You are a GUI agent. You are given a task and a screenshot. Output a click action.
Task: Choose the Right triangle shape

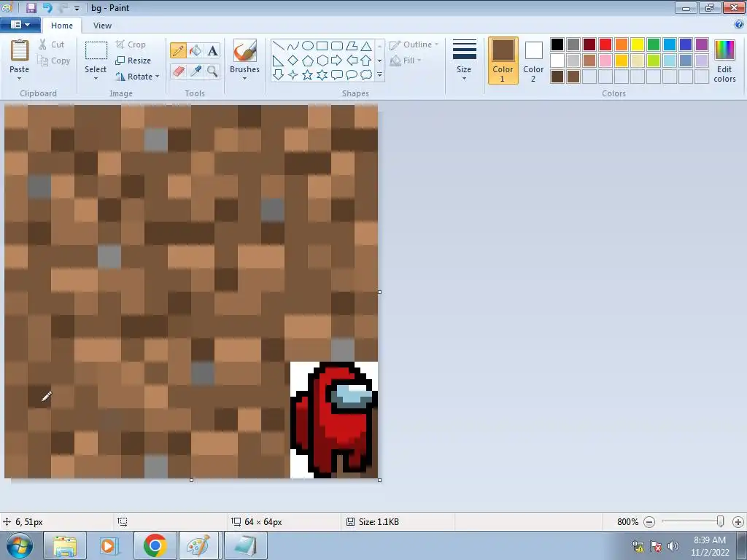tap(279, 61)
